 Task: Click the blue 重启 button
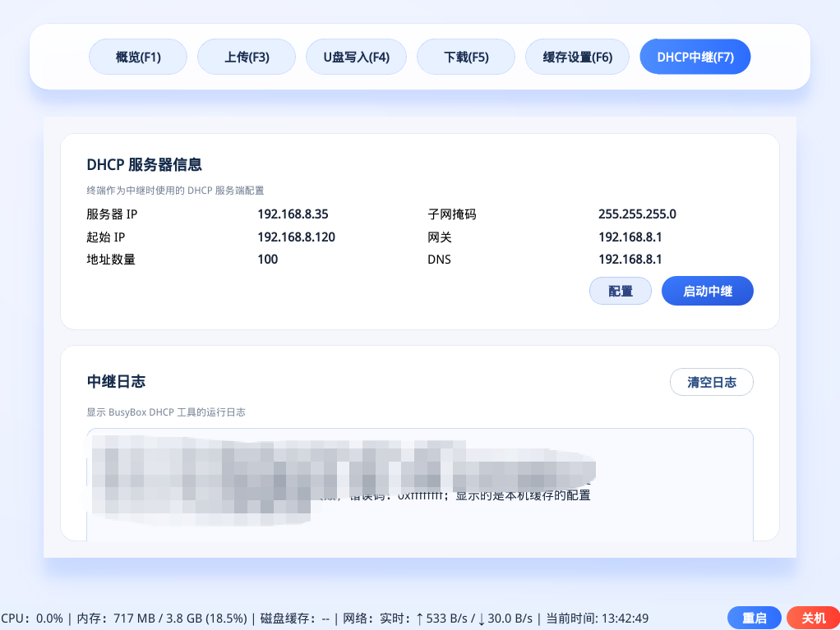click(754, 618)
